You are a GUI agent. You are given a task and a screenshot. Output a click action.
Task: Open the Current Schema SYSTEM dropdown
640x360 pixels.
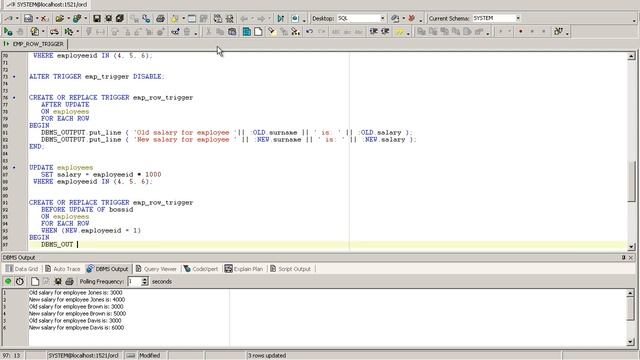pyautogui.click(x=518, y=18)
